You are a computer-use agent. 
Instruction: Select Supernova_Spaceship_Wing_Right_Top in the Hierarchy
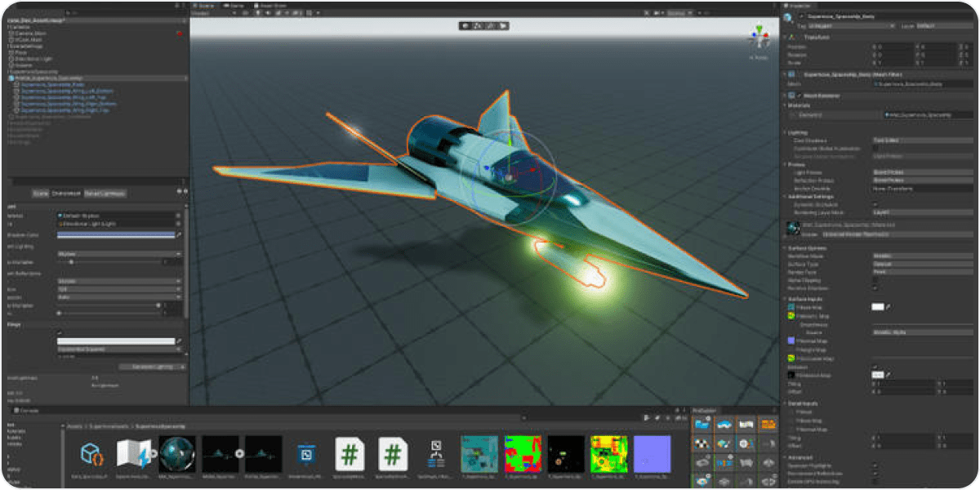pos(65,109)
